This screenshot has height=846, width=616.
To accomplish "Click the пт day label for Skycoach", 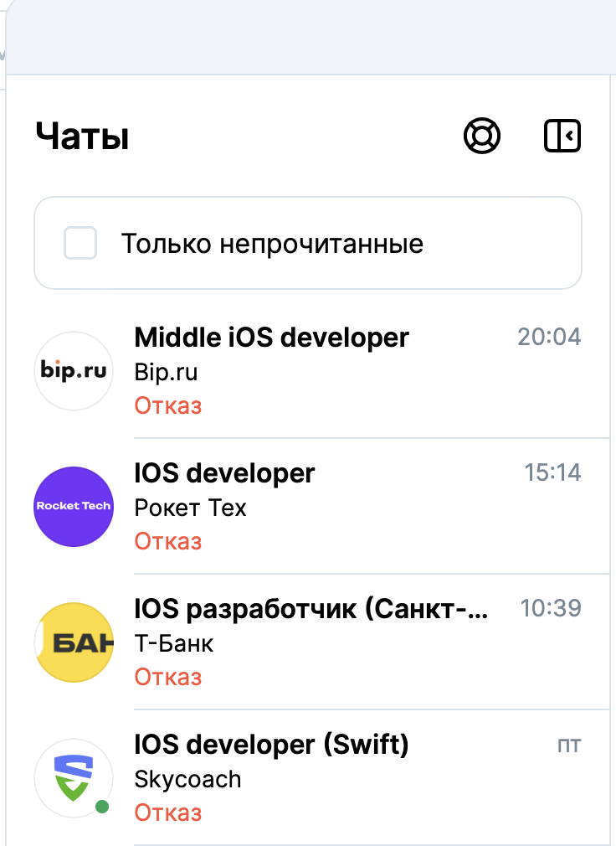I will (569, 745).
